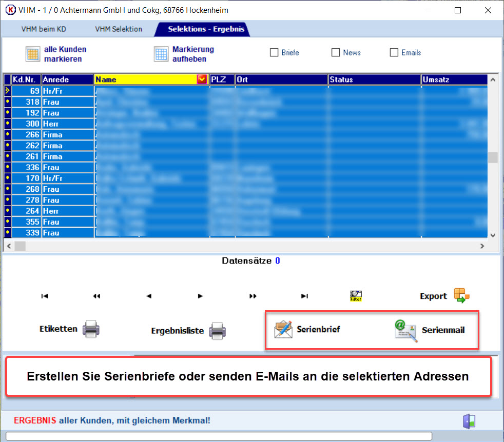This screenshot has height=442, width=504.
Task: Go to the last record
Action: coord(304,296)
